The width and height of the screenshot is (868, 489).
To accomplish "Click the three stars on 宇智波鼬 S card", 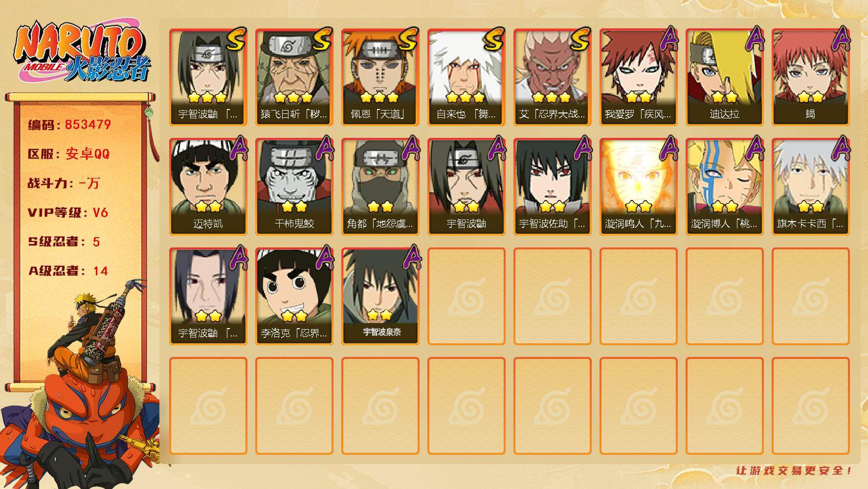I will point(208,97).
